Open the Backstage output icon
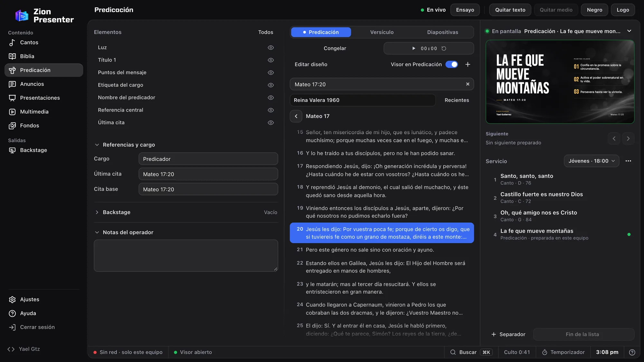Image resolution: width=644 pixels, height=362 pixels. pos(12,150)
